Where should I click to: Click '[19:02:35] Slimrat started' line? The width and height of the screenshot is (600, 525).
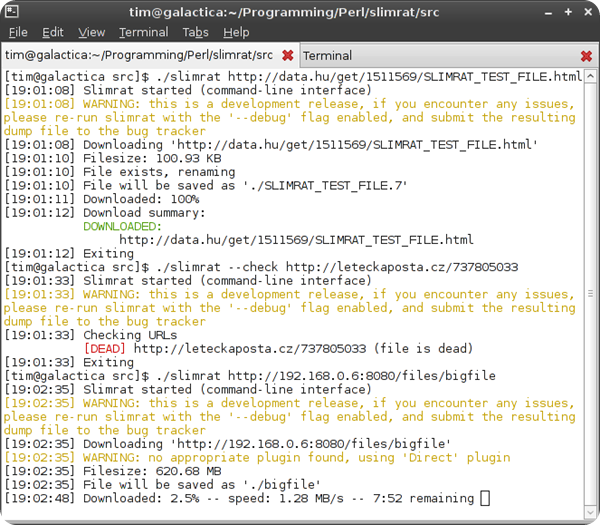click(188, 390)
